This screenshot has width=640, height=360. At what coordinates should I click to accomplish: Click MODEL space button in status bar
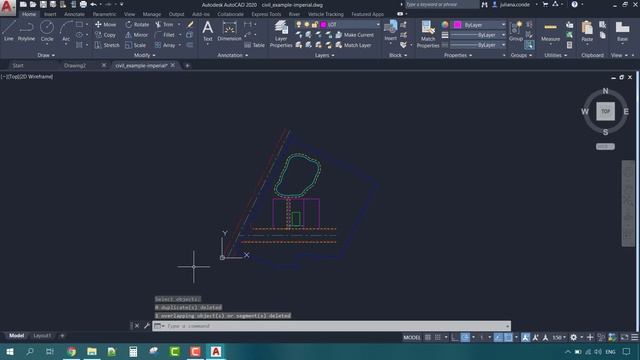pyautogui.click(x=411, y=338)
